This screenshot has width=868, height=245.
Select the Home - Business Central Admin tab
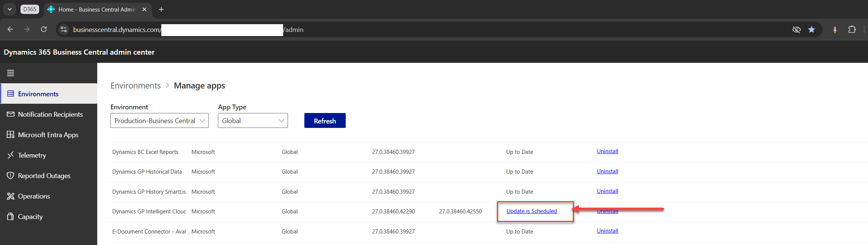[98, 9]
